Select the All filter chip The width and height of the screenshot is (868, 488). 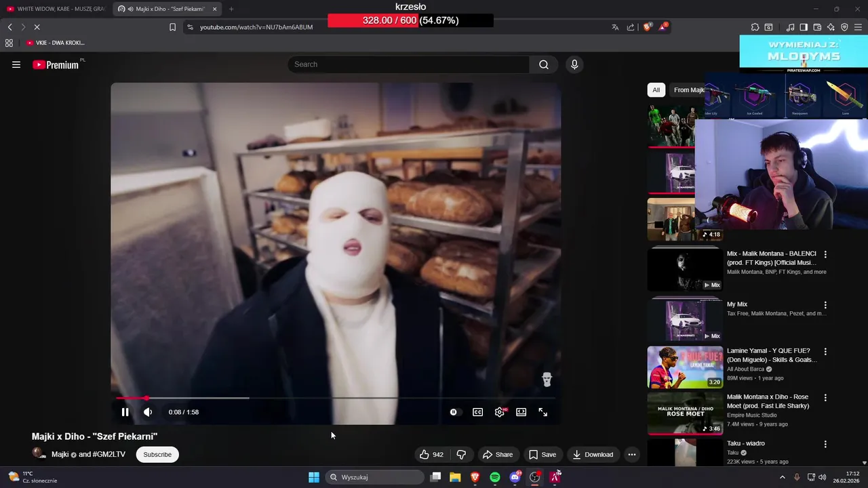(656, 90)
